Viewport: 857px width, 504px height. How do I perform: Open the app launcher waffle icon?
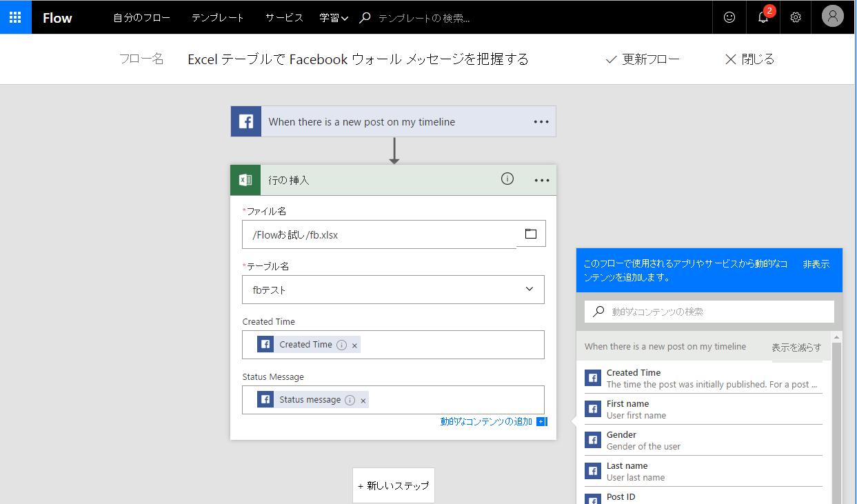coord(15,17)
